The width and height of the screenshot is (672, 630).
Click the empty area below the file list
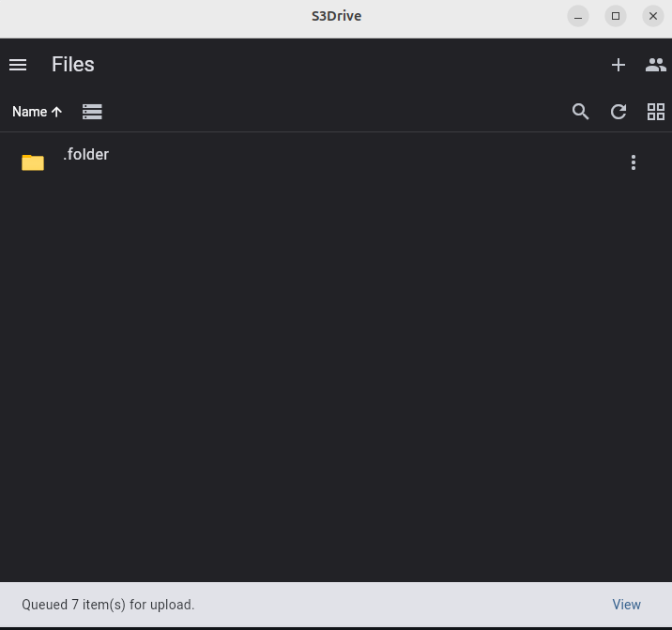(336, 377)
